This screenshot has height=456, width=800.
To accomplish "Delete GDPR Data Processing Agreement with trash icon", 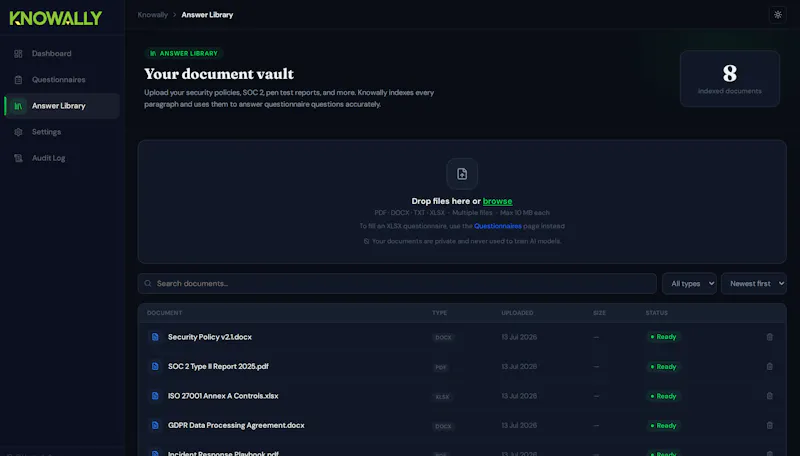I will pos(769,425).
